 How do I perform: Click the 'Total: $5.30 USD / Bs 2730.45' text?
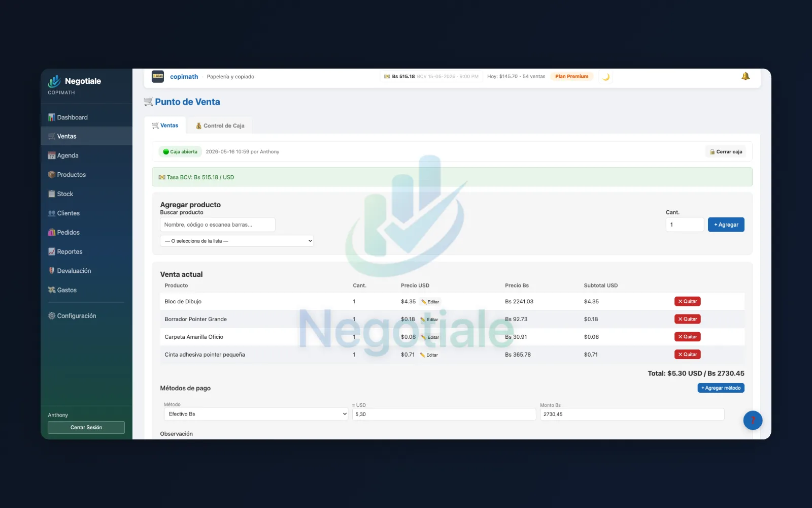click(x=696, y=373)
